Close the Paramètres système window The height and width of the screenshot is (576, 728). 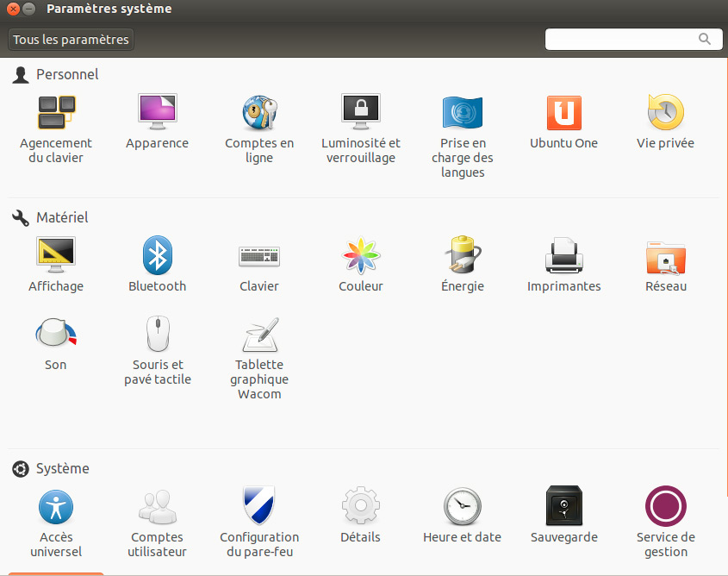[13, 9]
